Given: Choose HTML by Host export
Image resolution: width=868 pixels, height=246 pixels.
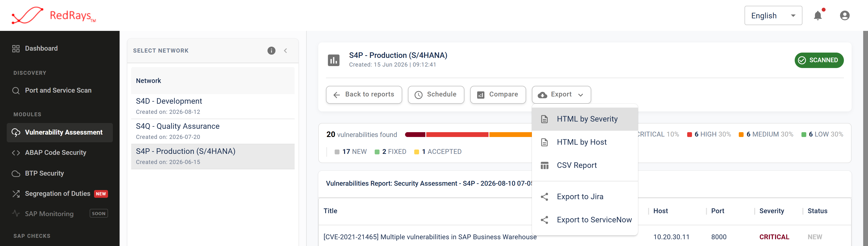Looking at the screenshot, I should click(x=585, y=142).
